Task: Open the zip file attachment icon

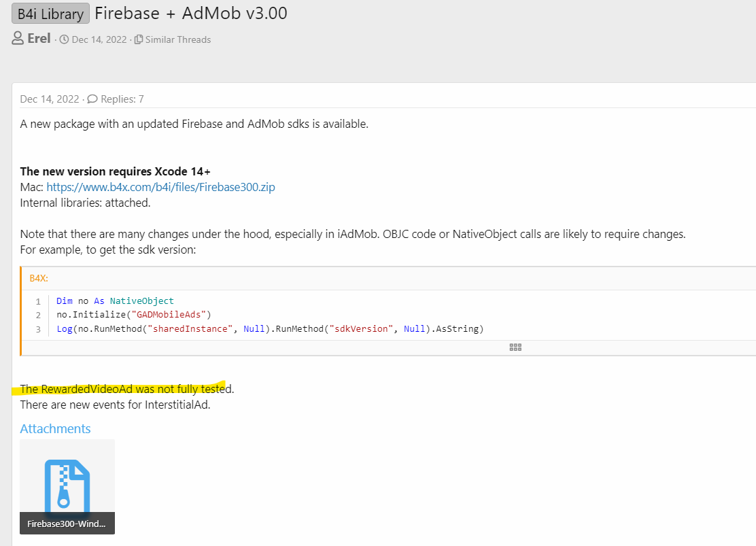Action: tap(67, 483)
